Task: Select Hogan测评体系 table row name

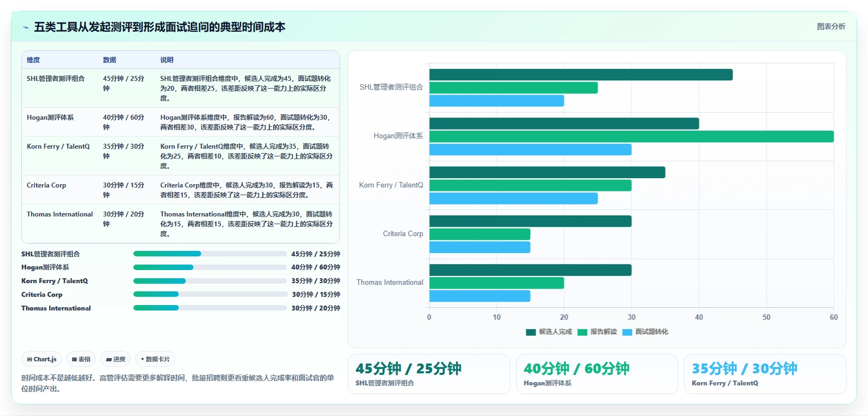Action: pyautogui.click(x=50, y=118)
